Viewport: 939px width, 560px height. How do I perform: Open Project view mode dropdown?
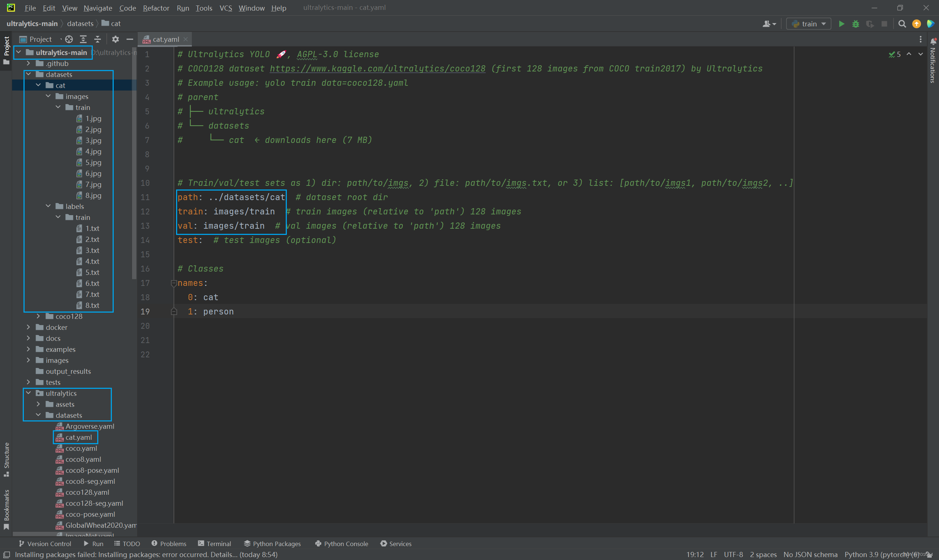point(40,39)
